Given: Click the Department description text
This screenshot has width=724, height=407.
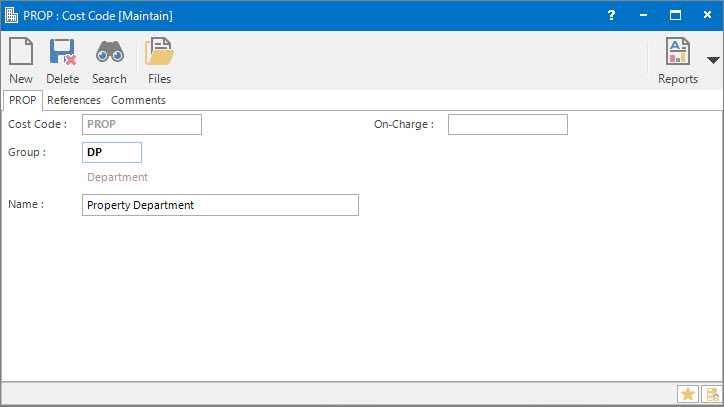Looking at the screenshot, I should pyautogui.click(x=117, y=177).
